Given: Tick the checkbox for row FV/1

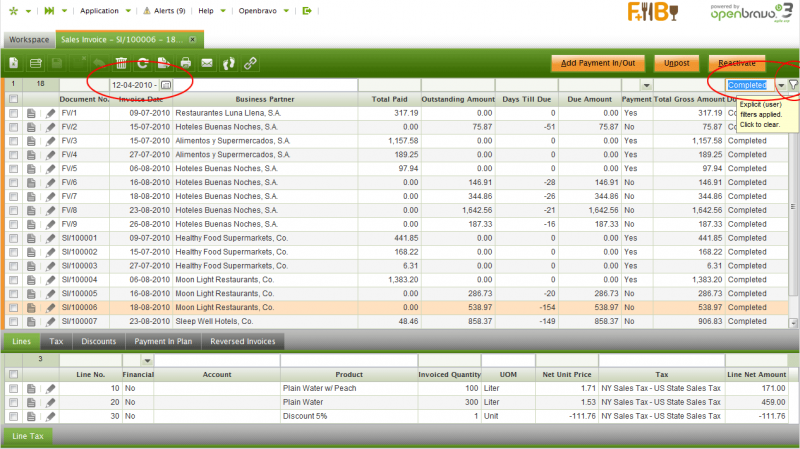Looking at the screenshot, I should tap(13, 114).
